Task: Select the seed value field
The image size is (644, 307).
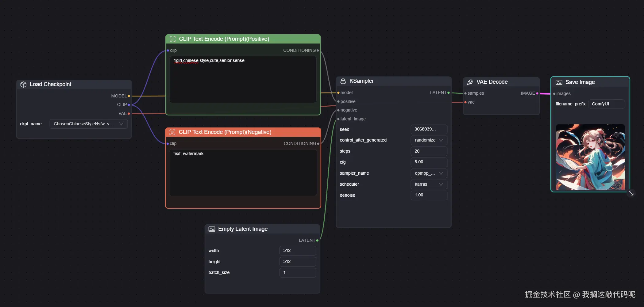Action: pyautogui.click(x=429, y=129)
